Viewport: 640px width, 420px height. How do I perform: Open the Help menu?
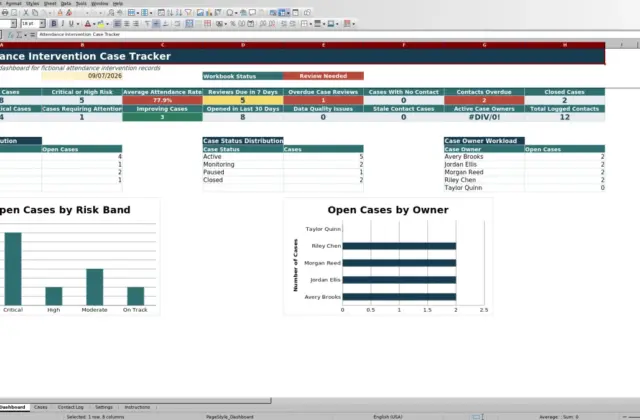[118, 3]
